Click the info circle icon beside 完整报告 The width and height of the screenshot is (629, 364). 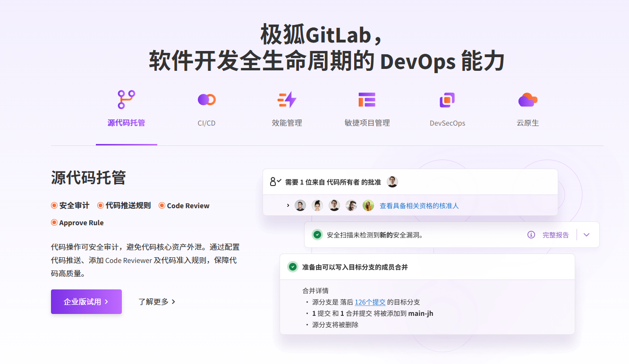[531, 235]
